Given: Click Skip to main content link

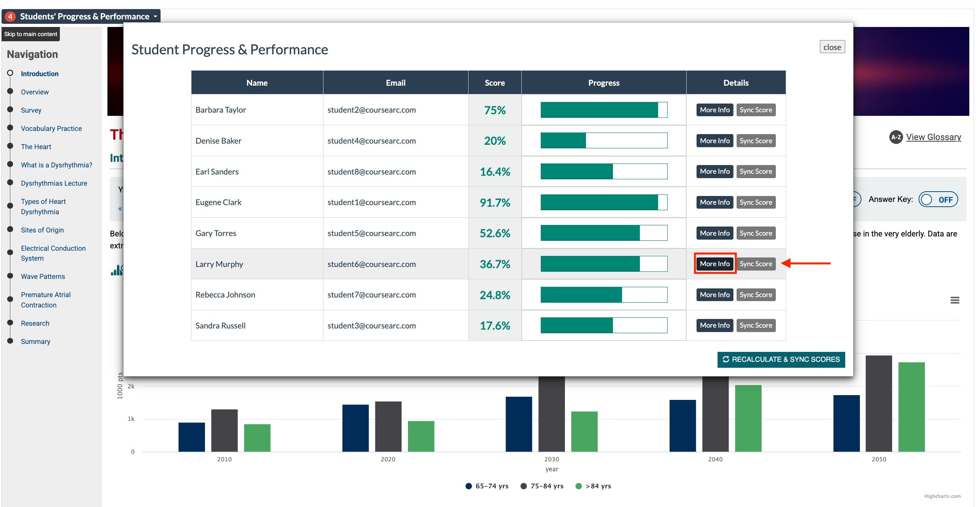Looking at the screenshot, I should coord(31,34).
